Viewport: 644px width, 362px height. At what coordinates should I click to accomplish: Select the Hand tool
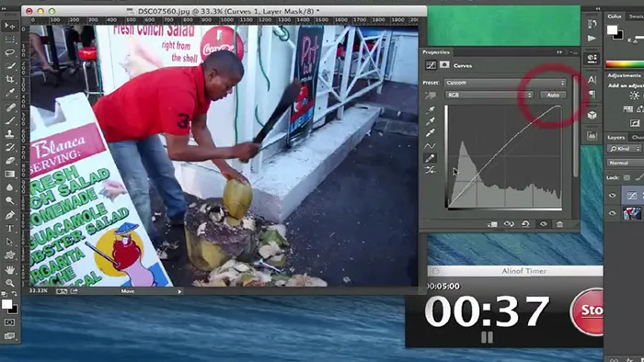coord(9,270)
